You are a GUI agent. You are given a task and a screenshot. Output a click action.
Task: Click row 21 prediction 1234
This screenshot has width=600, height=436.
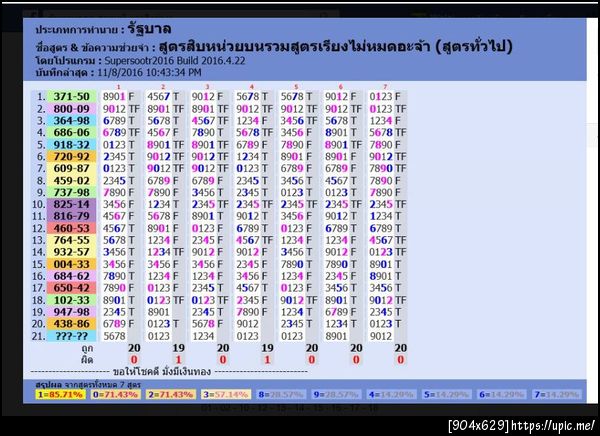click(203, 336)
